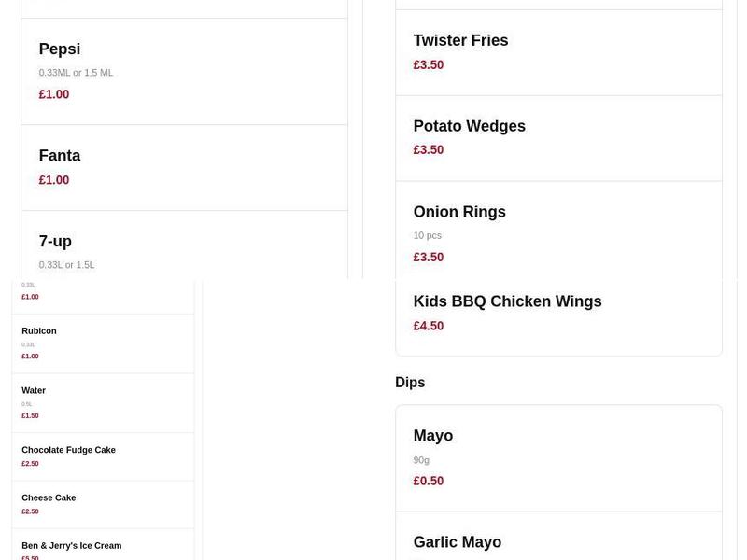Select Kids BBQ Chicken Wings
The height and width of the screenshot is (560, 747).
point(558,313)
